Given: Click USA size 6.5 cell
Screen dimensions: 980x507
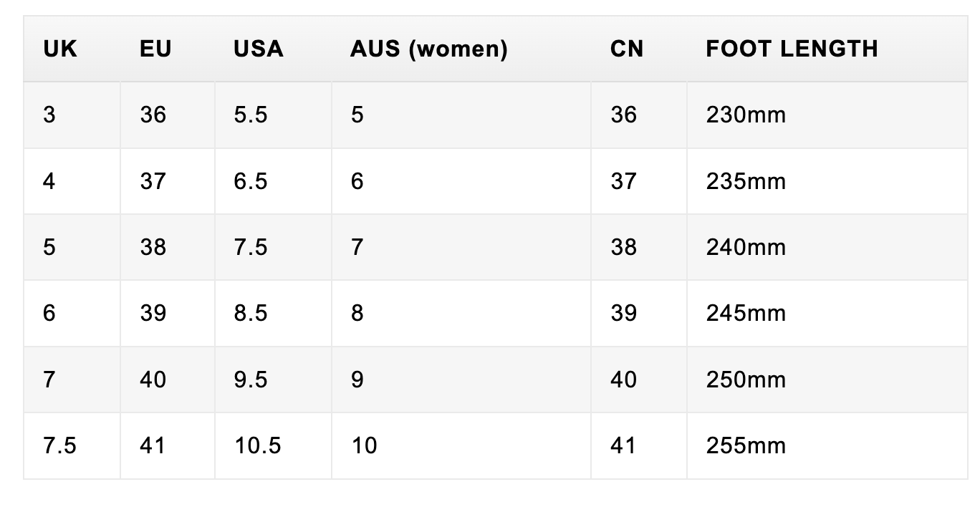Looking at the screenshot, I should pyautogui.click(x=251, y=181).
